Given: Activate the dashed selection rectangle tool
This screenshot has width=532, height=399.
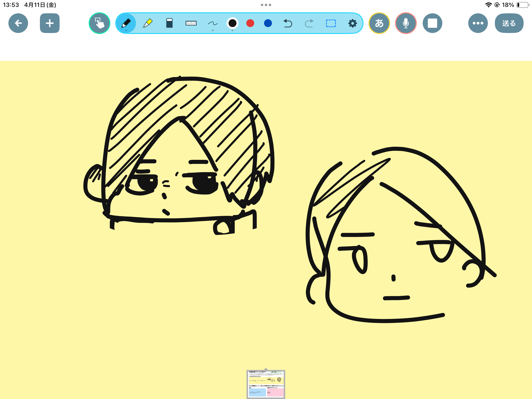Looking at the screenshot, I should (331, 23).
